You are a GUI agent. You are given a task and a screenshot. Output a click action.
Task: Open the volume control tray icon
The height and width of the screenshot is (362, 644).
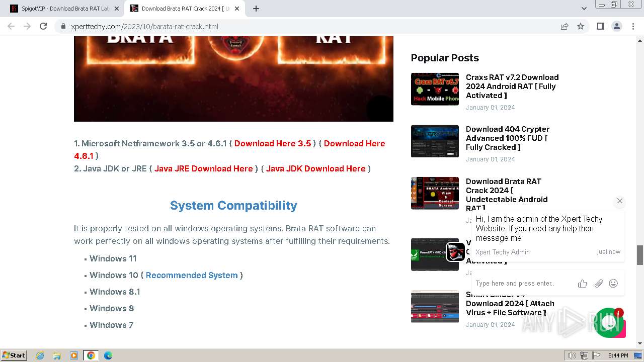click(x=572, y=355)
